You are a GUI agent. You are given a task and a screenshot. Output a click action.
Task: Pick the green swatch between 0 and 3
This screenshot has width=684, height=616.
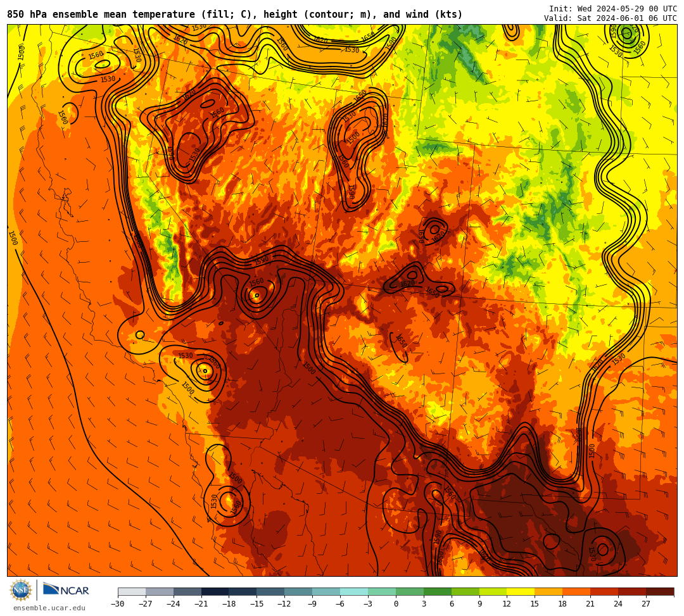[410, 591]
